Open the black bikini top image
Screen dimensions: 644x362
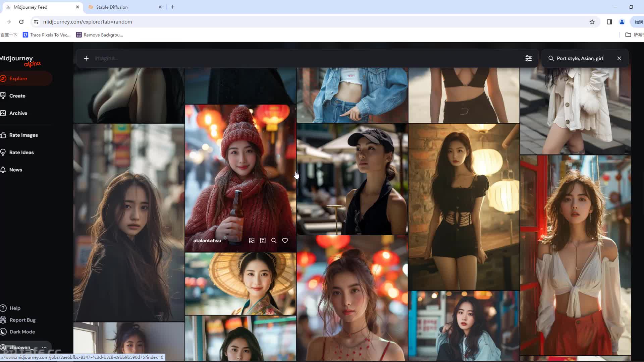pos(464,95)
